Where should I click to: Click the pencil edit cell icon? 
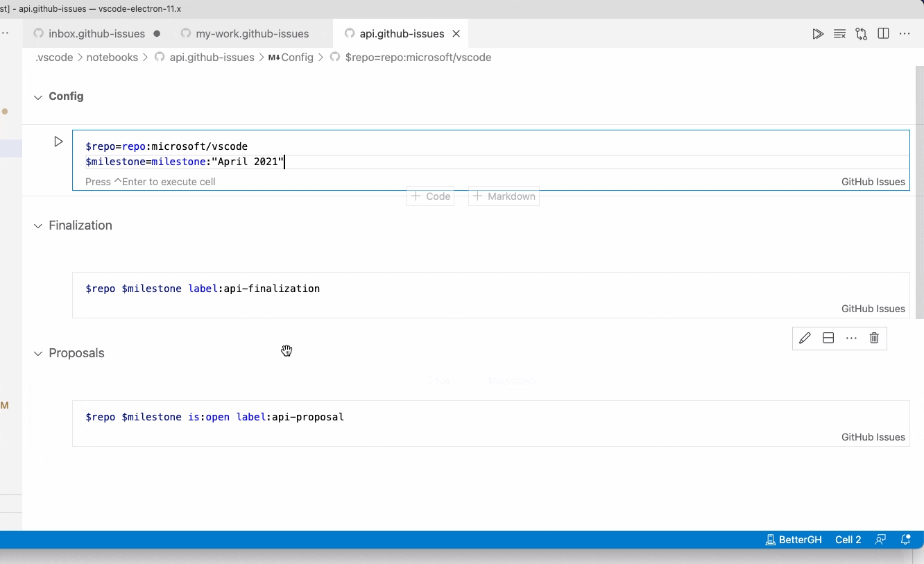tap(805, 338)
